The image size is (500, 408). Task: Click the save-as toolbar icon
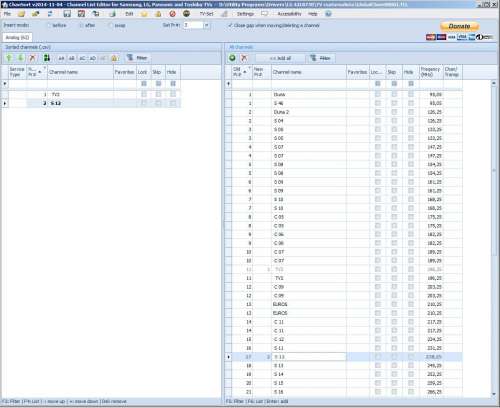tap(81, 14)
